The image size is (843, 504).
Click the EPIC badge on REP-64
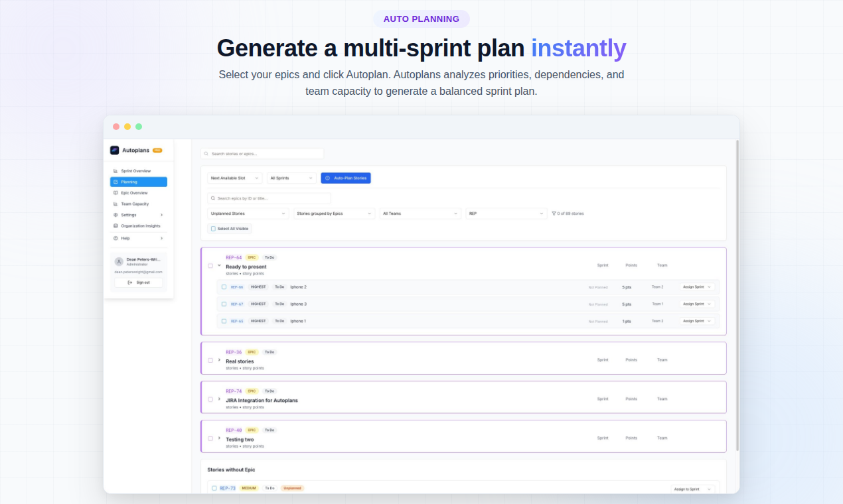click(252, 257)
